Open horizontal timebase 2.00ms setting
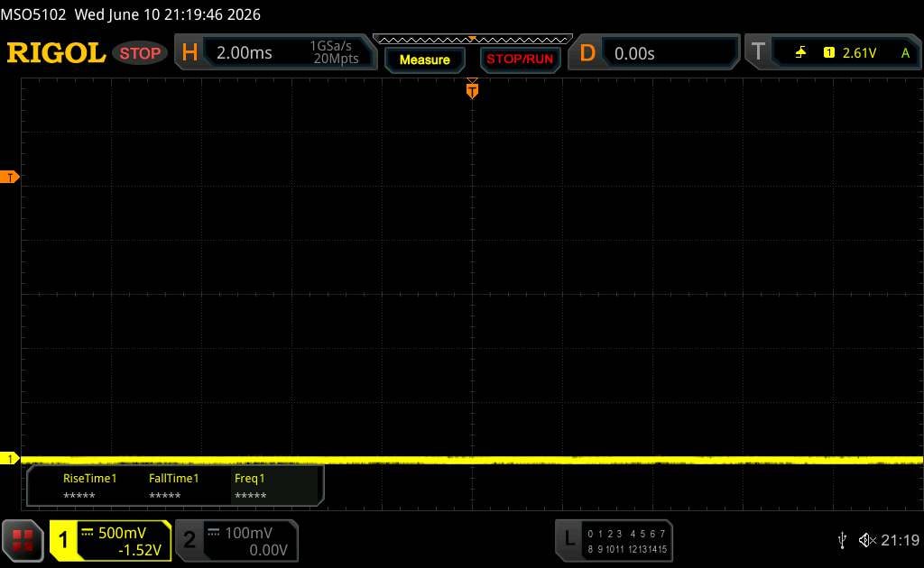Viewport: 924px width, 568px height. [244, 53]
